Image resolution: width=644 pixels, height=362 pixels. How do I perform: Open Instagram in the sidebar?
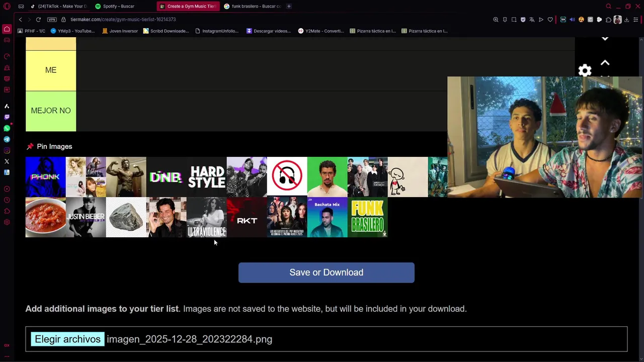[x=7, y=150]
